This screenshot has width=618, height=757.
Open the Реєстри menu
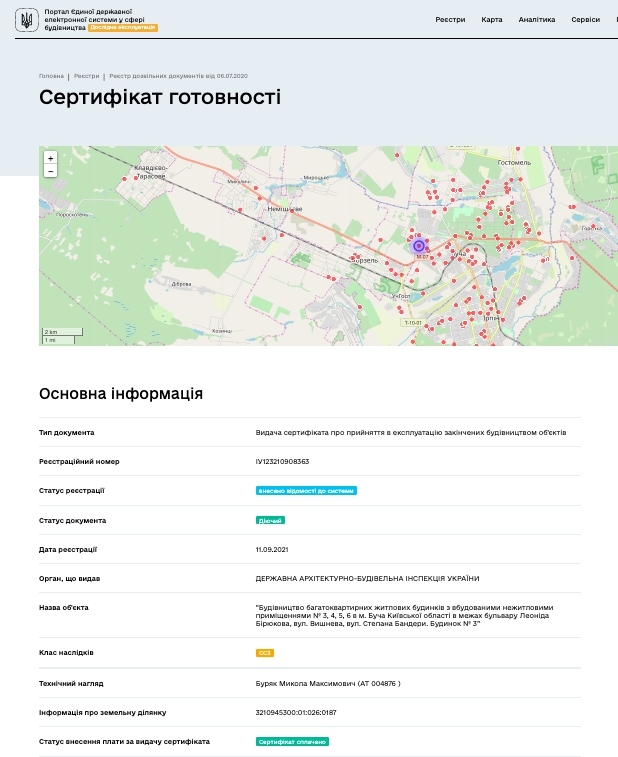[450, 20]
